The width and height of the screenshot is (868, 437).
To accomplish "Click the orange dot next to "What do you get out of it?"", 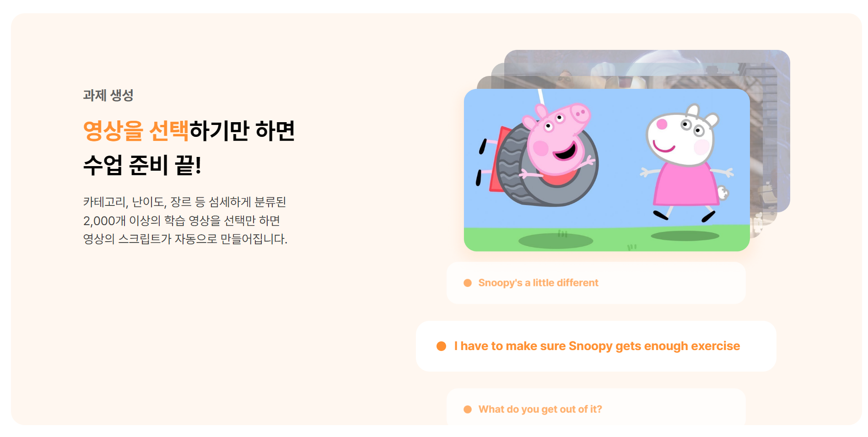I will click(x=468, y=409).
